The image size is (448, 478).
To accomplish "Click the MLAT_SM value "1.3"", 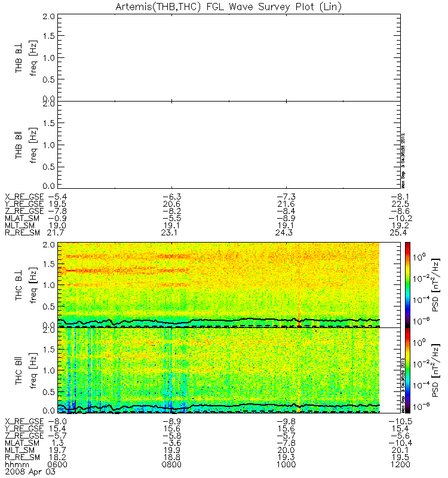I will click(x=58, y=443).
